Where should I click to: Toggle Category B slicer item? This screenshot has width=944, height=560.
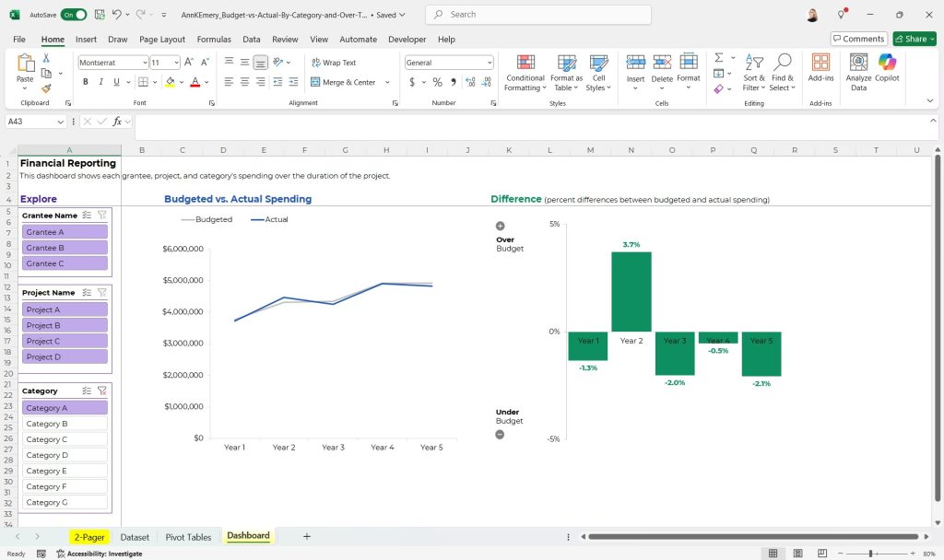click(65, 424)
